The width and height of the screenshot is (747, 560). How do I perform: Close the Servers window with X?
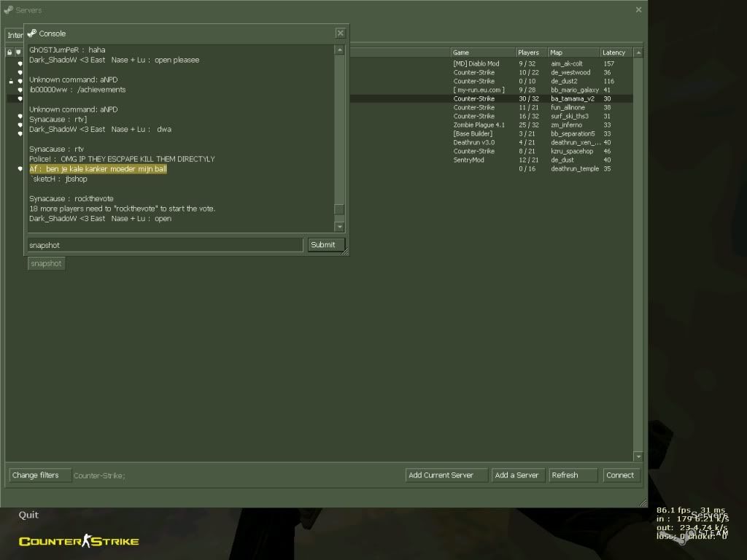point(638,10)
